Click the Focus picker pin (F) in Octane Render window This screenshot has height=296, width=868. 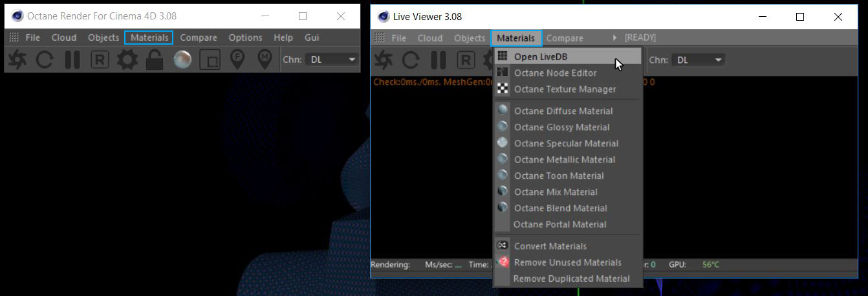[237, 60]
